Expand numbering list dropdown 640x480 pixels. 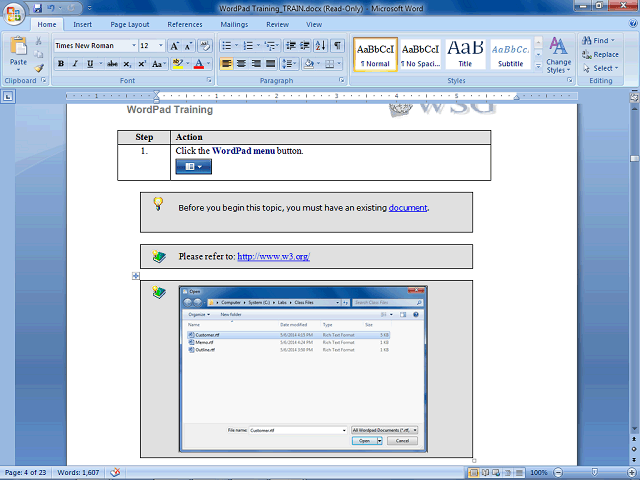click(258, 45)
